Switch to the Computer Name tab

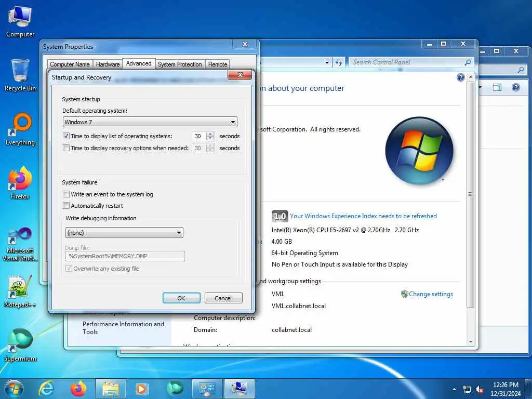(x=70, y=64)
